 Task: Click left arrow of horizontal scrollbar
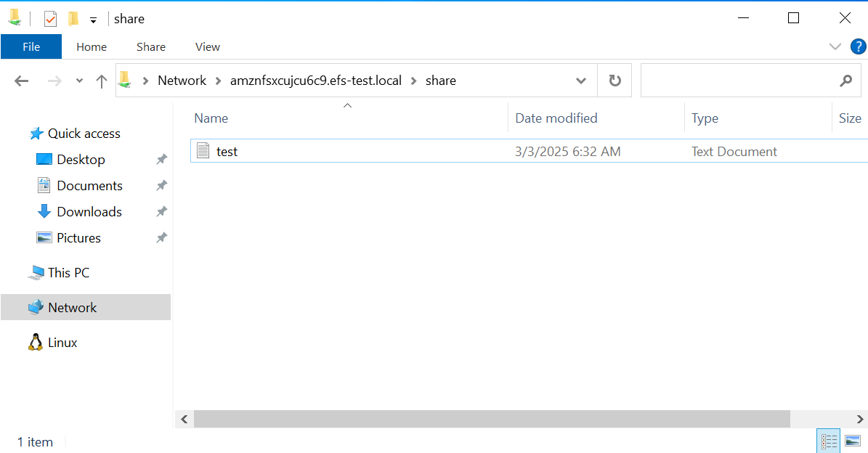pyautogui.click(x=184, y=420)
